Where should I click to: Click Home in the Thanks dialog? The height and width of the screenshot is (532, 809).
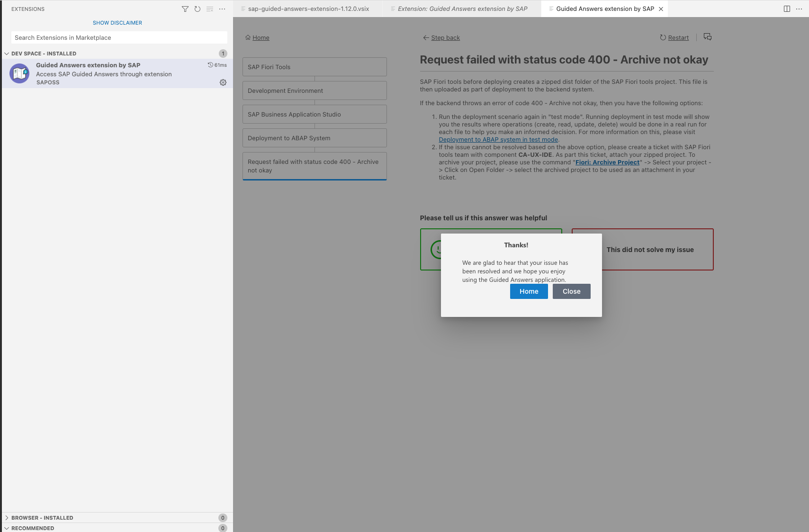pyautogui.click(x=529, y=291)
